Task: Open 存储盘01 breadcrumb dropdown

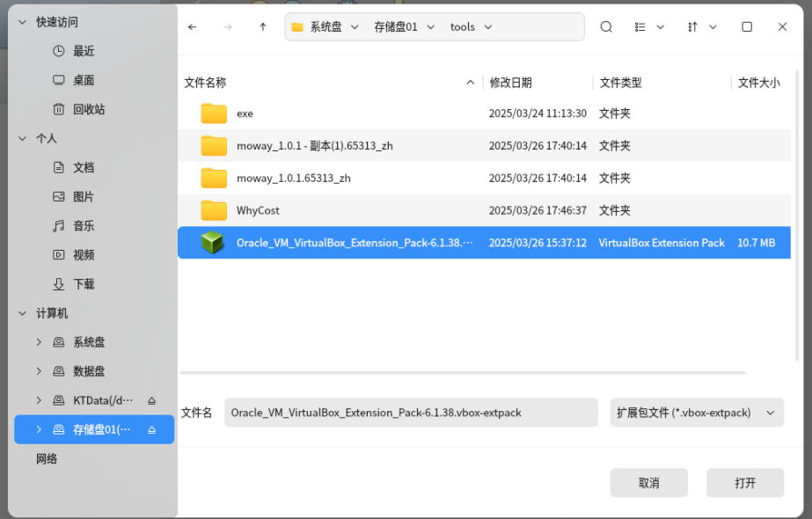Action: 431,27
